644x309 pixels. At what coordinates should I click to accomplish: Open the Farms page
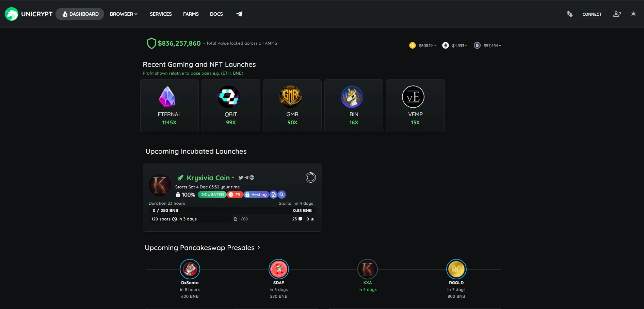coord(191,14)
